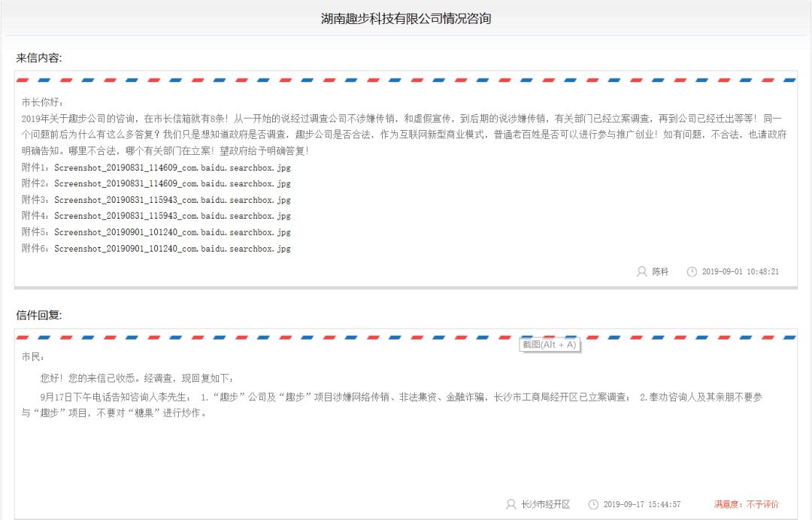Click the 信件回复: section heading
The height and width of the screenshot is (520, 812).
click(x=39, y=315)
